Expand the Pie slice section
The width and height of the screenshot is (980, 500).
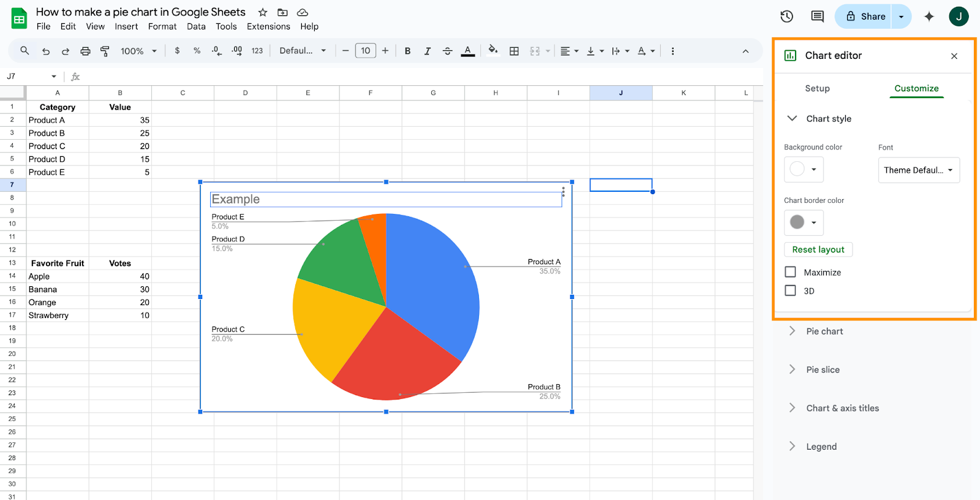(823, 369)
